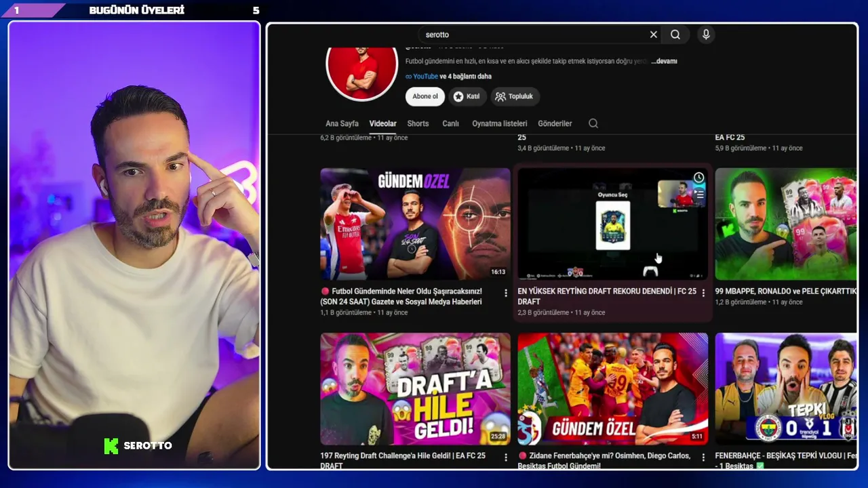Viewport: 868px width, 488px height.
Task: Click the '3,4 B görüntüleme • 11 ay önce' text
Action: click(x=561, y=148)
